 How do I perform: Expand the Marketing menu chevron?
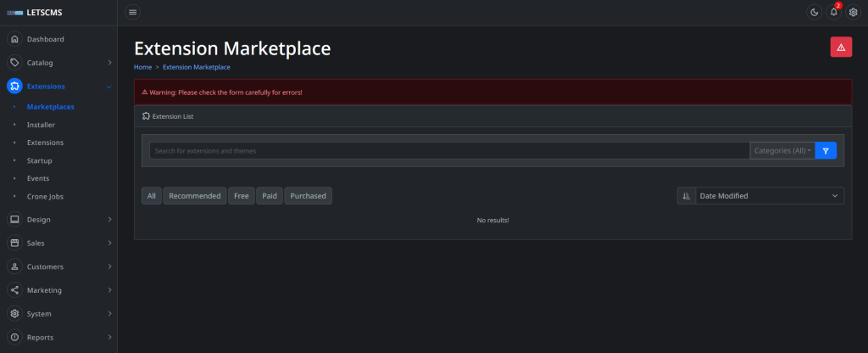(109, 290)
